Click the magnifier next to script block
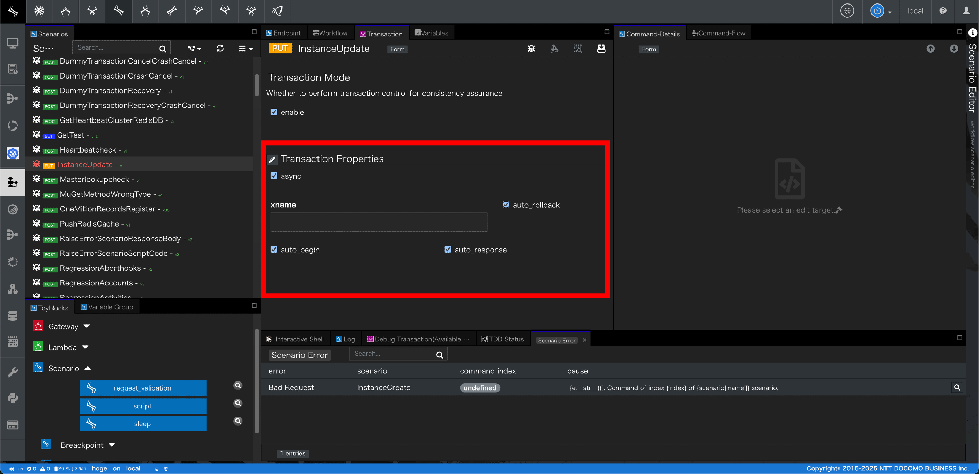This screenshot has height=475, width=980. pyautogui.click(x=238, y=403)
